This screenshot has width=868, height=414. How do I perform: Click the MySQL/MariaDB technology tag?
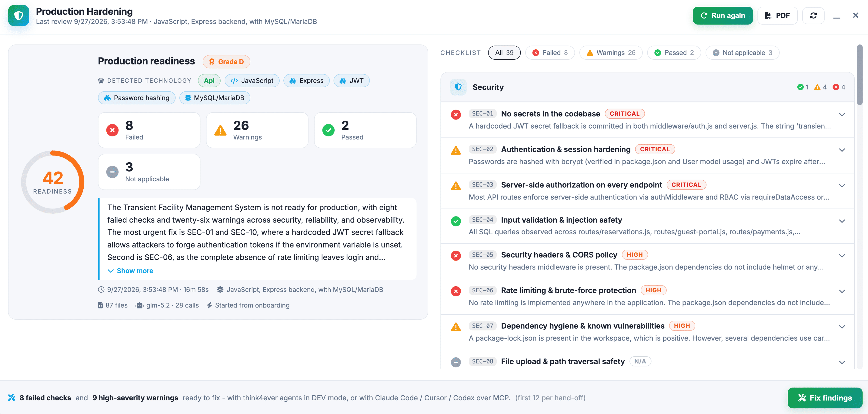pos(215,98)
